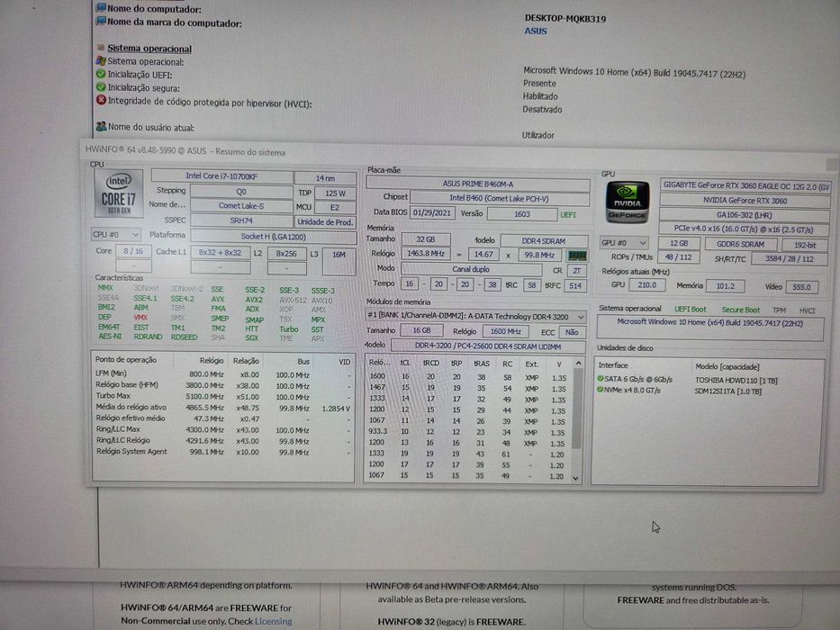Click the green memory chip icon
The image size is (840, 630).
click(x=577, y=256)
